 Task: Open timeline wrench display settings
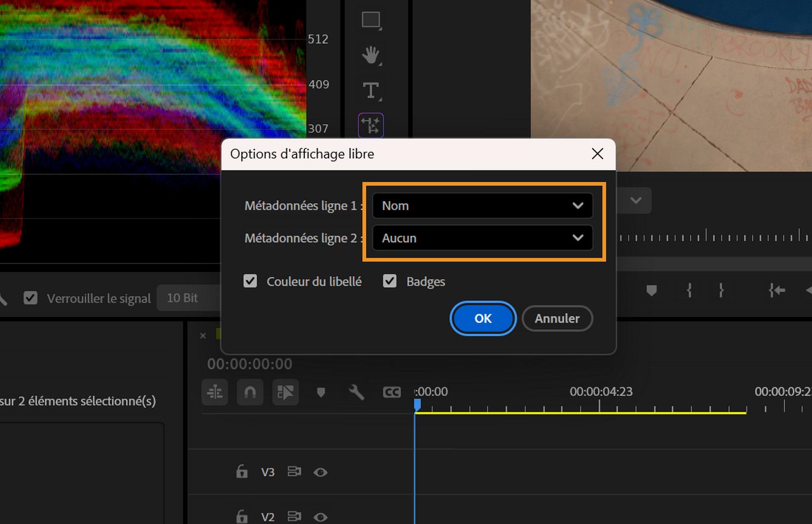[356, 392]
